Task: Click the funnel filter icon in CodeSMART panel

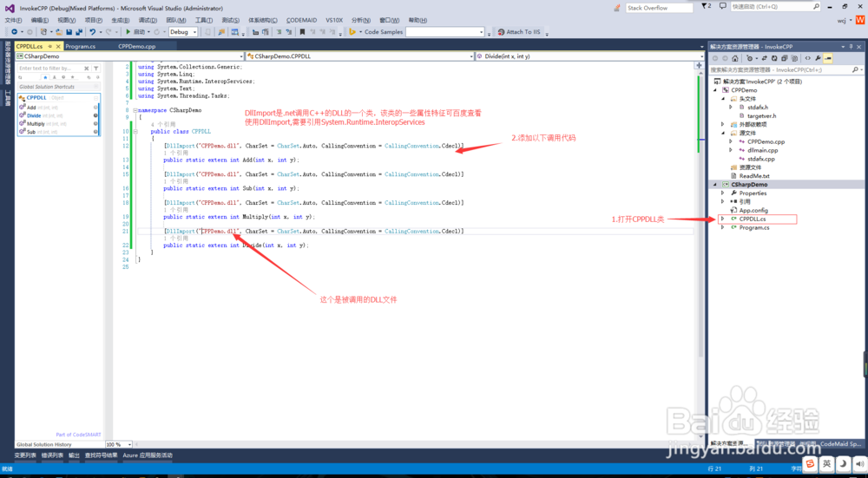Action: pos(95,68)
